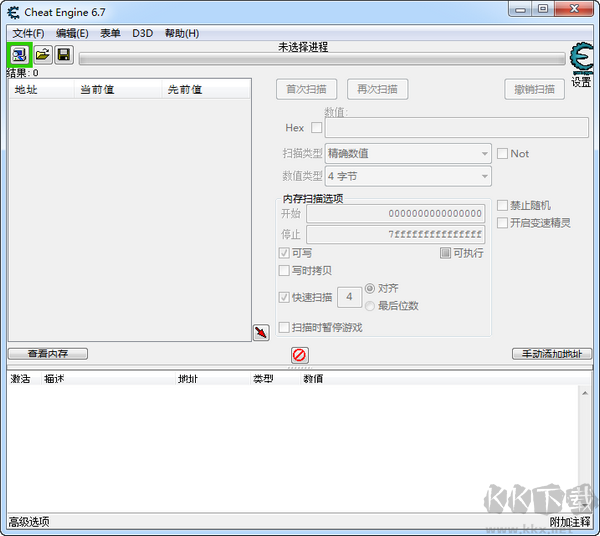This screenshot has width=600, height=536.
Task: Open the process list icon
Action: [19, 55]
